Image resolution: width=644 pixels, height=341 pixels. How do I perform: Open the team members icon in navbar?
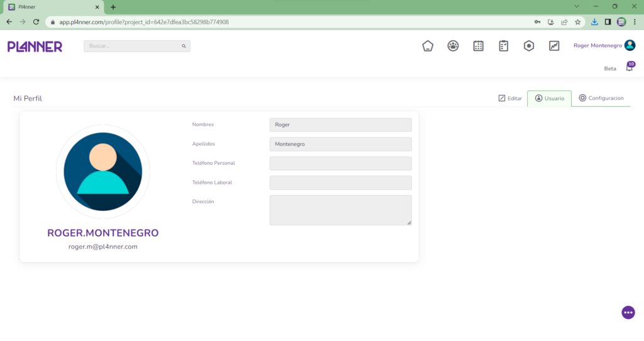(453, 45)
